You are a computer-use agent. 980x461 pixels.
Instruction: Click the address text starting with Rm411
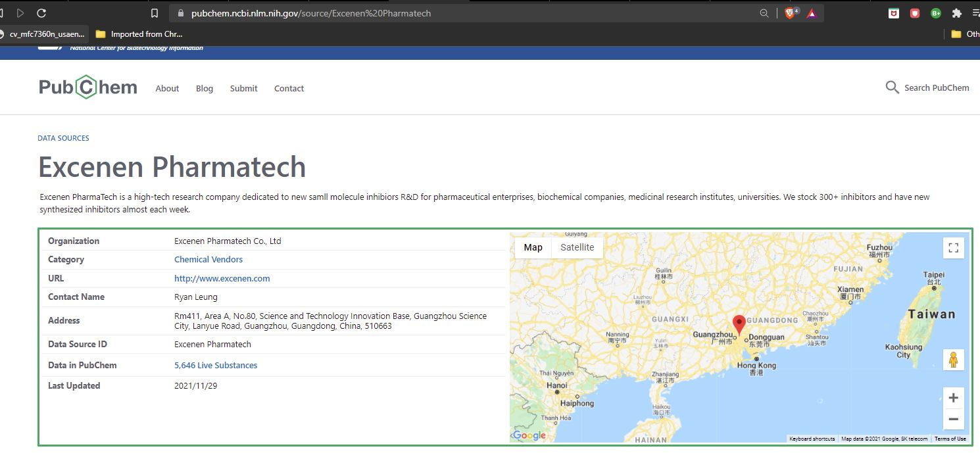pyautogui.click(x=330, y=321)
